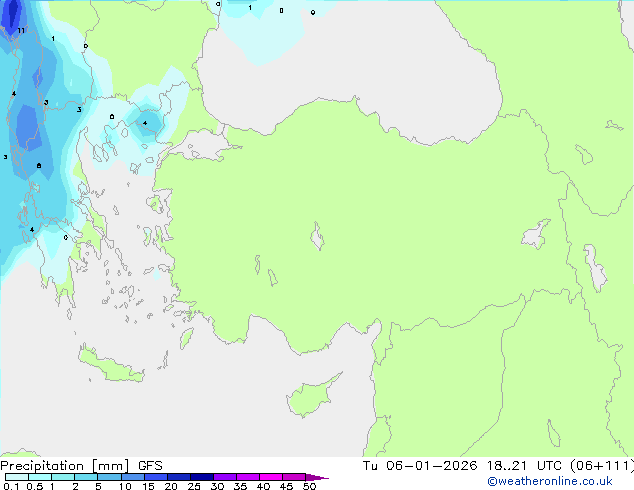
Task: Click the '50' legend scale label
Action: (x=309, y=486)
